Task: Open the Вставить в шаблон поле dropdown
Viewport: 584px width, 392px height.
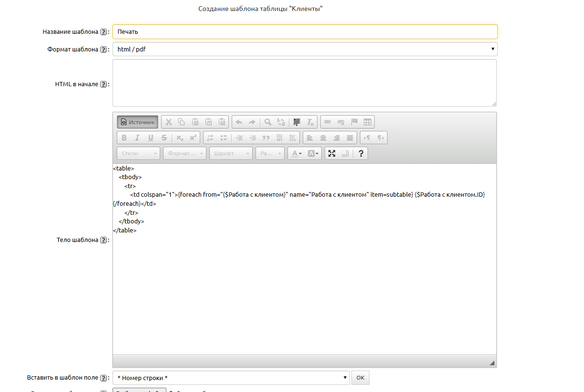Action: pos(231,378)
